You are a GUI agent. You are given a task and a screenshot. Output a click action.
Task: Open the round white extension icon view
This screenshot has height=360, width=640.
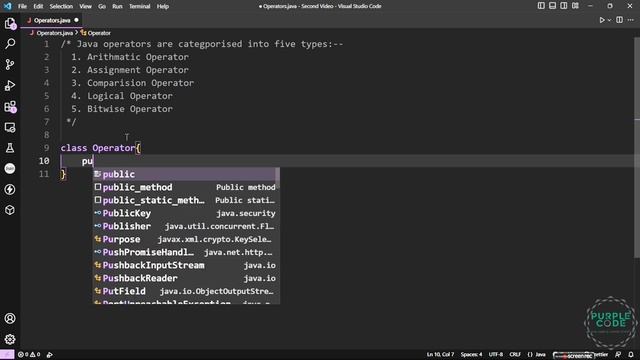(x=10, y=168)
